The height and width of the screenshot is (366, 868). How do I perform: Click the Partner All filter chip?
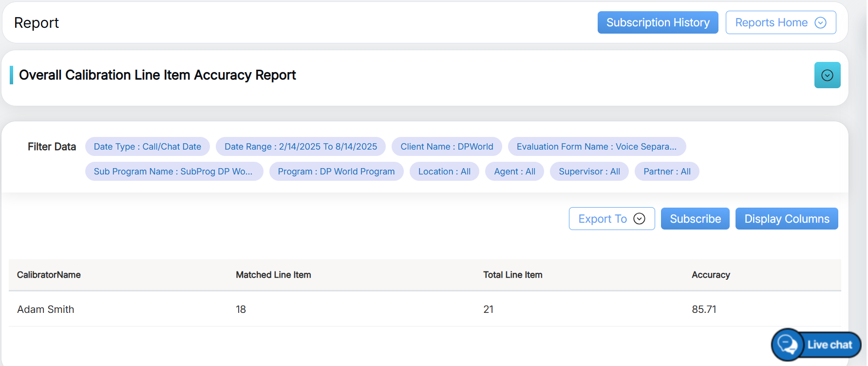(x=666, y=172)
